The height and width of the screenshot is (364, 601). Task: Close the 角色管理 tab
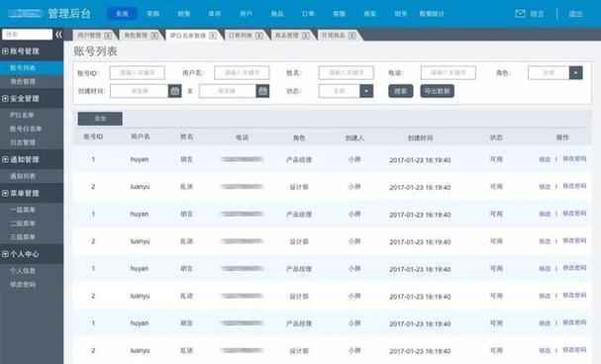154,36
